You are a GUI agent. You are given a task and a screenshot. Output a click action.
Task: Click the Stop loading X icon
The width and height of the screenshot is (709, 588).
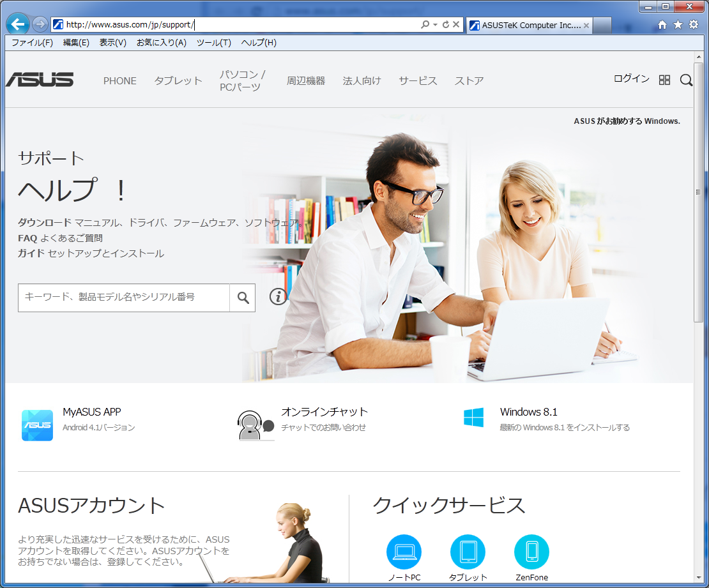pos(456,24)
